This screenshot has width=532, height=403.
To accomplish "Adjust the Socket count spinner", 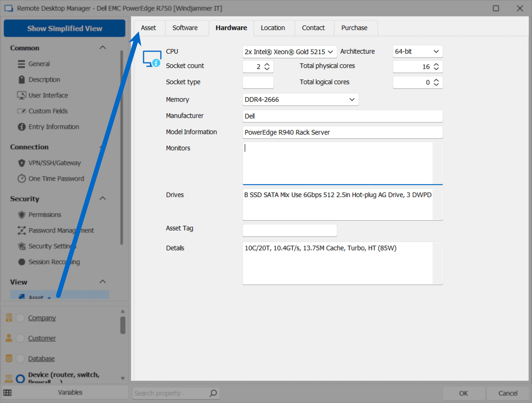I will pos(267,67).
